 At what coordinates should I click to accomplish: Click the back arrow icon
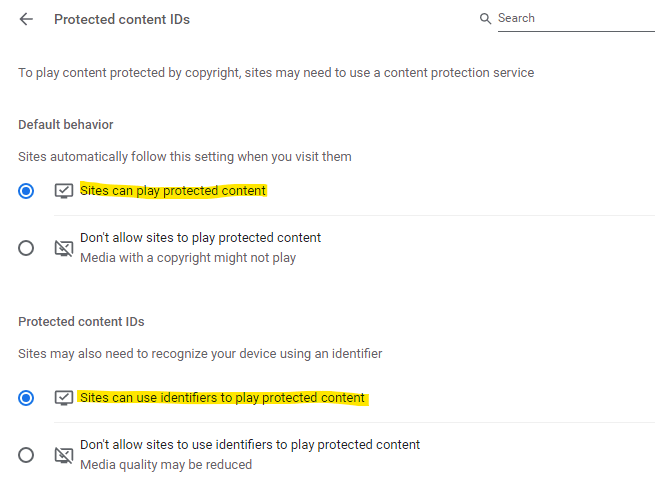pos(26,19)
